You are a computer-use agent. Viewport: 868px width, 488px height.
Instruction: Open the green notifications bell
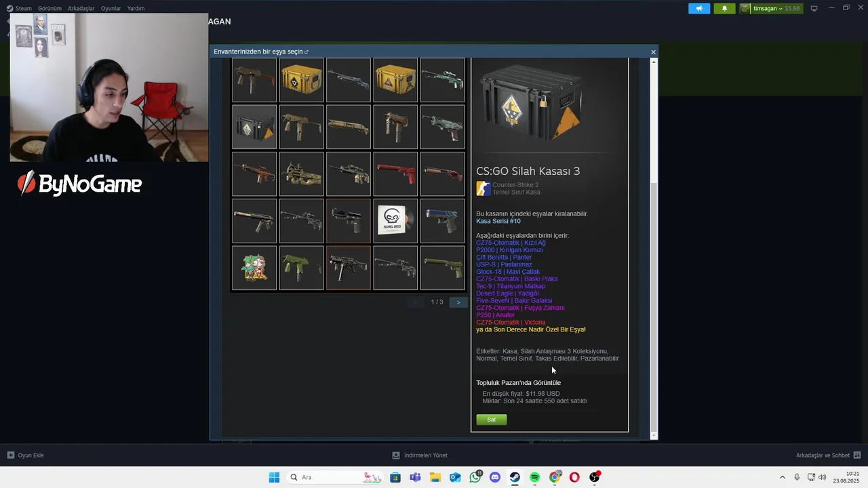[x=724, y=8]
